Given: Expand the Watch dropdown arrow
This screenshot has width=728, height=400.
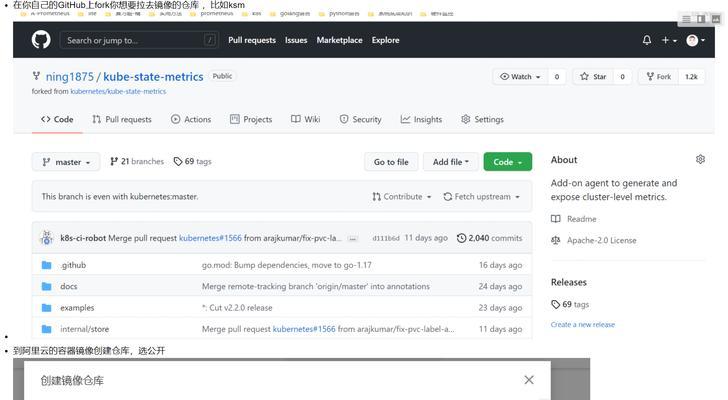Looking at the screenshot, I should tap(538, 77).
